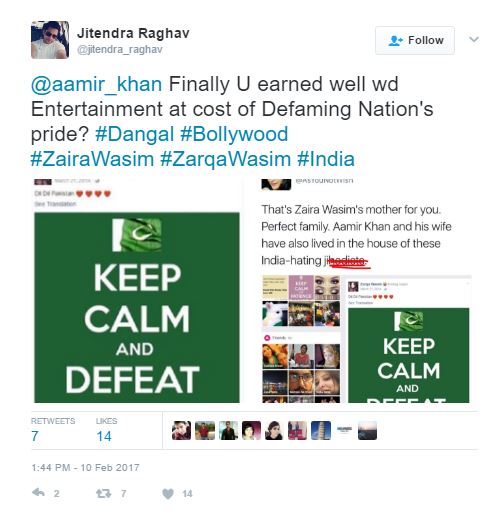The image size is (503, 518).
Task: Open the #India hashtag
Action: click(x=326, y=159)
